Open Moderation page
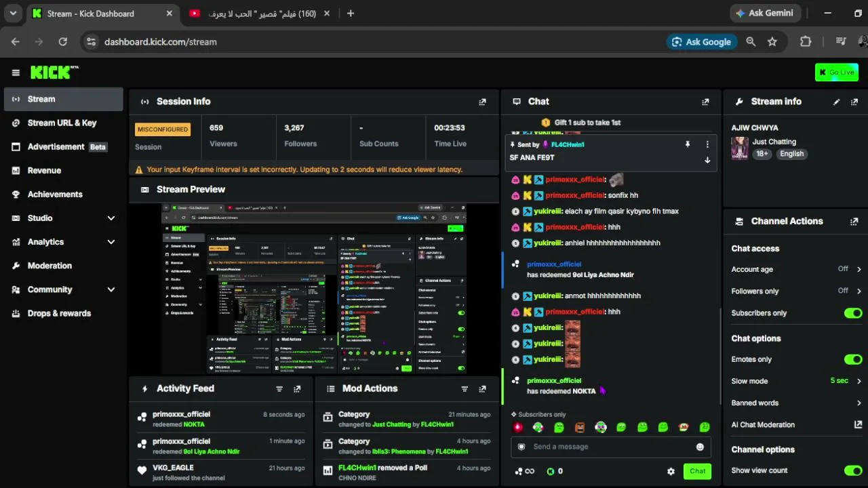 [x=63, y=266]
